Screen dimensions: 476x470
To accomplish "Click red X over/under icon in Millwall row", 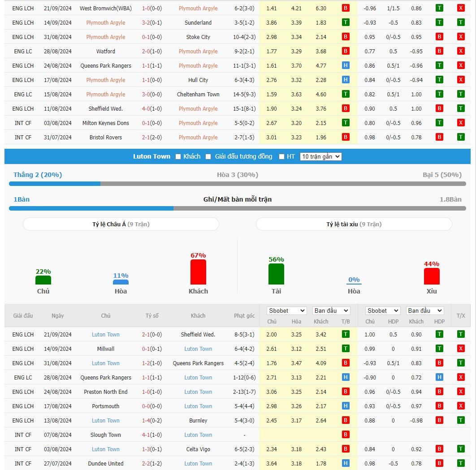I will coord(461,349).
